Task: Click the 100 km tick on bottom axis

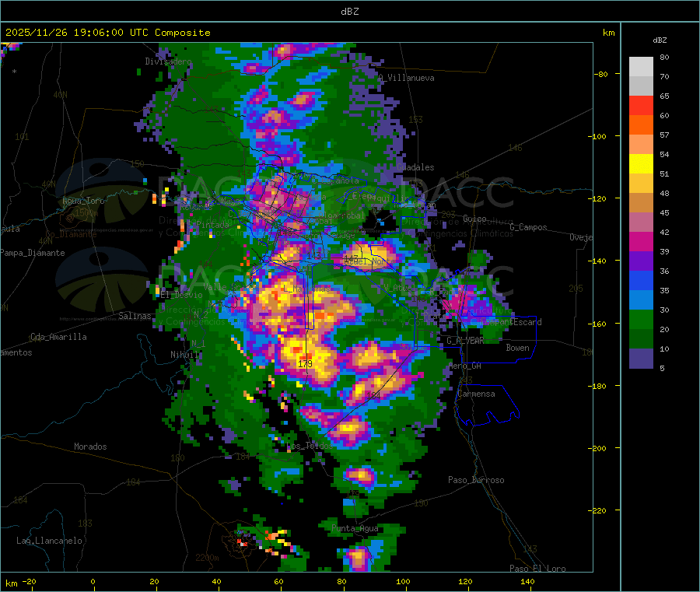Action: (x=403, y=581)
